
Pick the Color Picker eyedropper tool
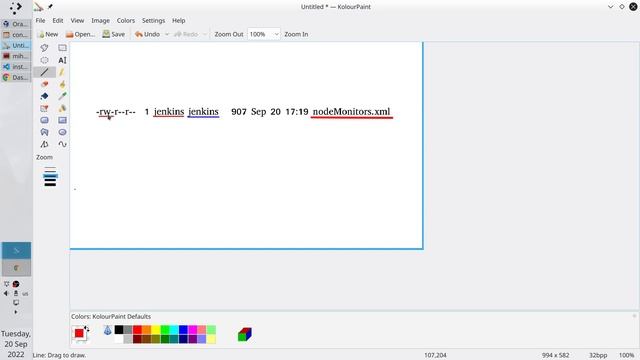tap(62, 96)
